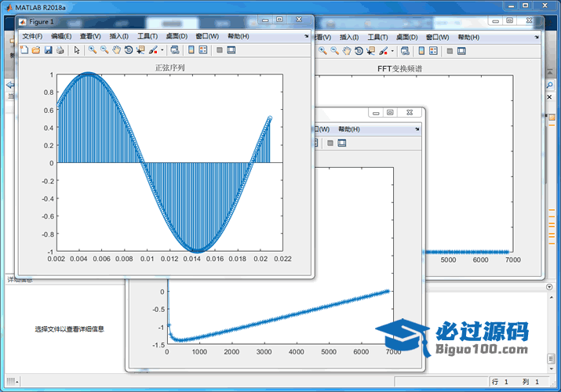Open 插入(I) menu in Figure 1
561x392 pixels.
118,36
